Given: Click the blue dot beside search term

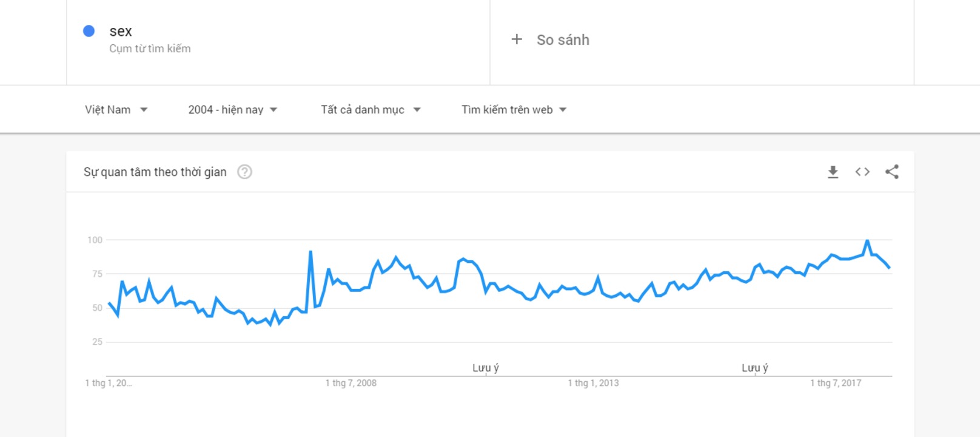Looking at the screenshot, I should tap(89, 31).
